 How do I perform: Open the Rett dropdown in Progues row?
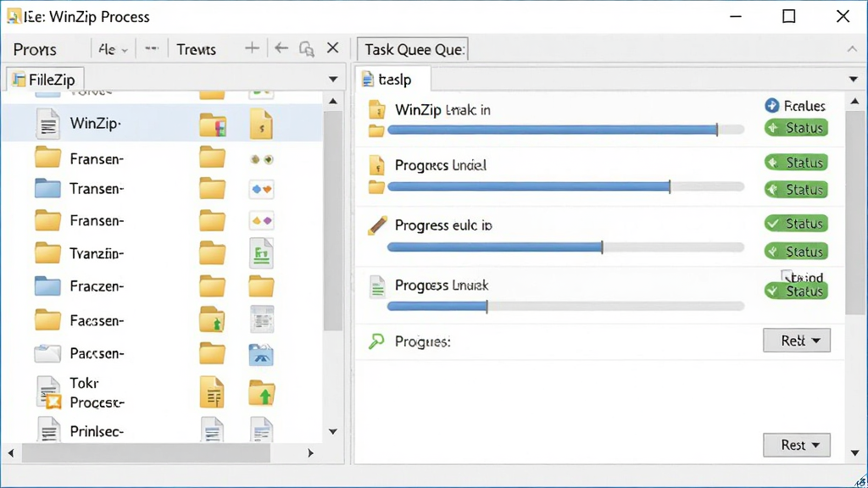pyautogui.click(x=797, y=341)
